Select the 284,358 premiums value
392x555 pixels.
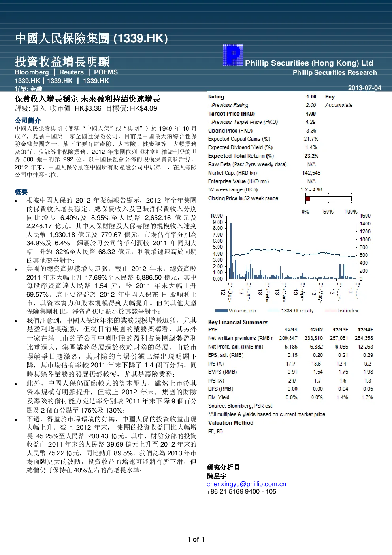pos(364,338)
